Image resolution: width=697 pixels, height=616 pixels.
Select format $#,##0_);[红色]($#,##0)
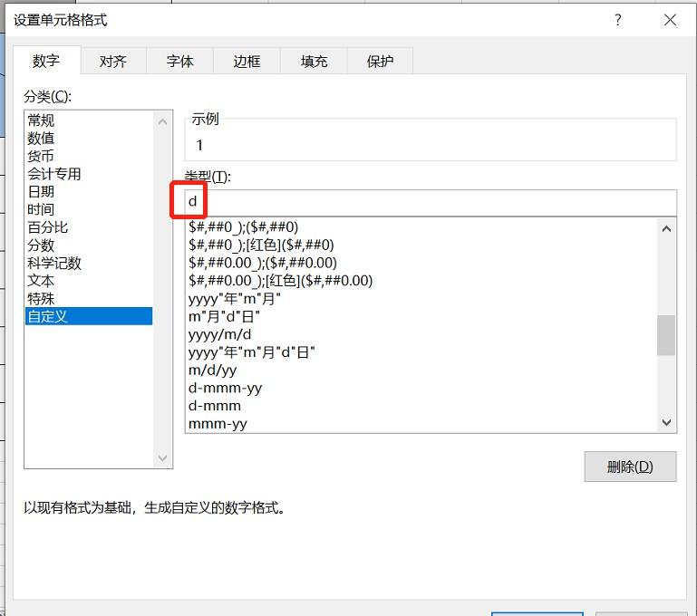421,245
